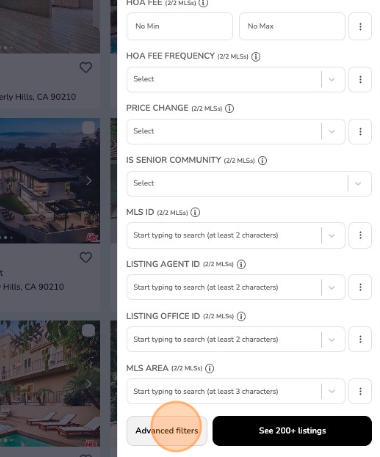
Task: Click the Advanced filters button
Action: tap(167, 431)
